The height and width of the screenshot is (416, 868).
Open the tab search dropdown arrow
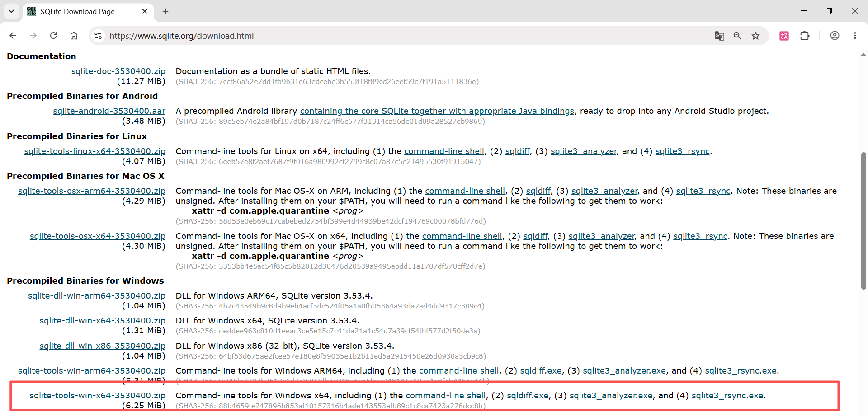pos(11,11)
